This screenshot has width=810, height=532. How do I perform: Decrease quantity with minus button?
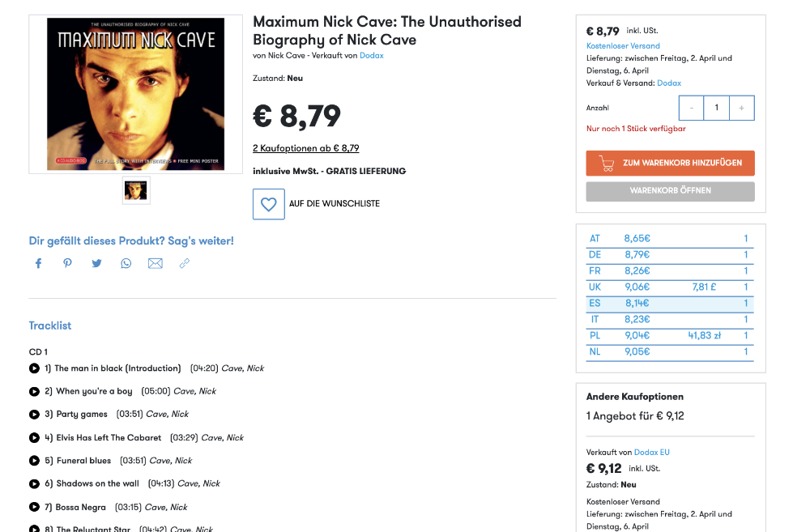[691, 108]
